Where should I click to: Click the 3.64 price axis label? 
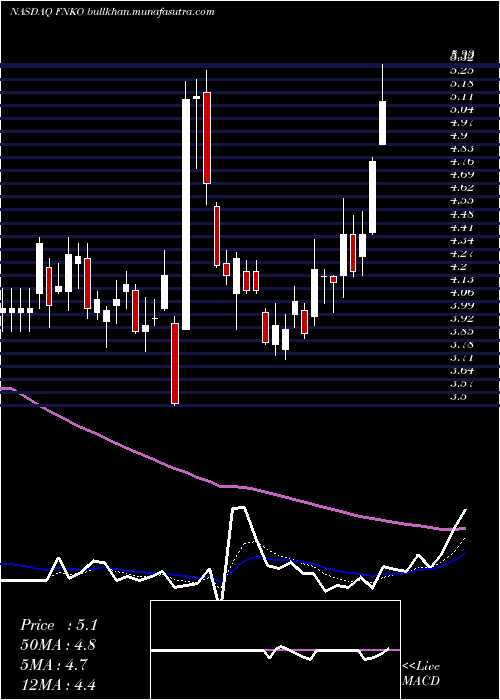[x=462, y=371]
